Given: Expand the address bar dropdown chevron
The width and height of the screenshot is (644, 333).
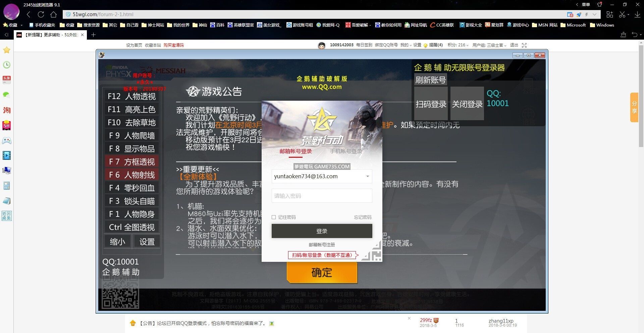Looking at the screenshot, I should tap(595, 14).
